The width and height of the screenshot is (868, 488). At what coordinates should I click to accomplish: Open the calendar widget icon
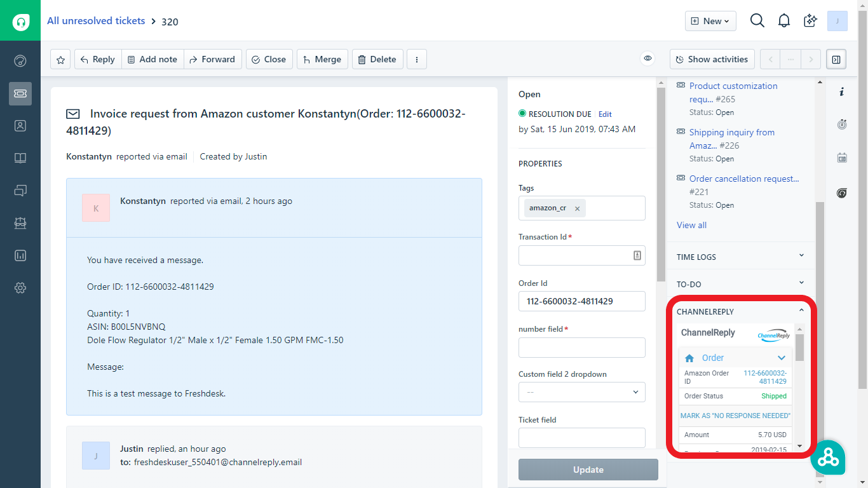click(x=842, y=158)
